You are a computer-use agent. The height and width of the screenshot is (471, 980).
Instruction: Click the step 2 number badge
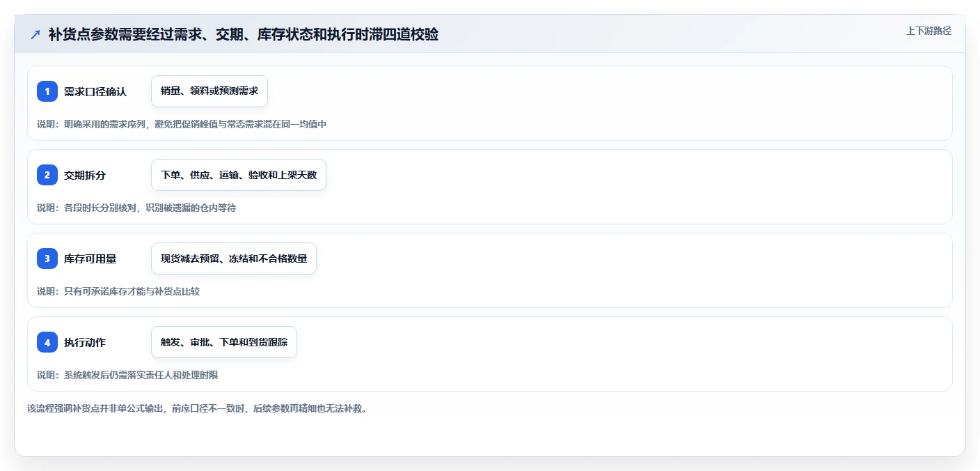(47, 175)
